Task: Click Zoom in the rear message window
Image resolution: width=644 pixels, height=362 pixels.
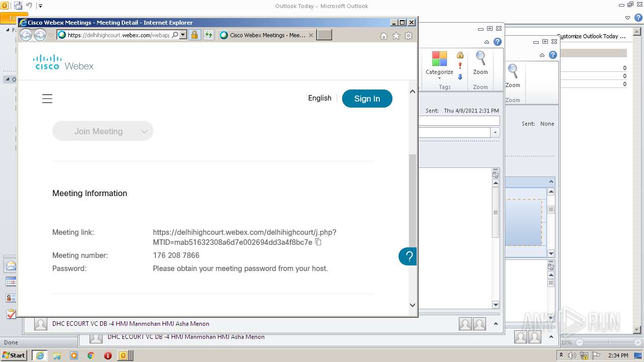Action: point(513,76)
